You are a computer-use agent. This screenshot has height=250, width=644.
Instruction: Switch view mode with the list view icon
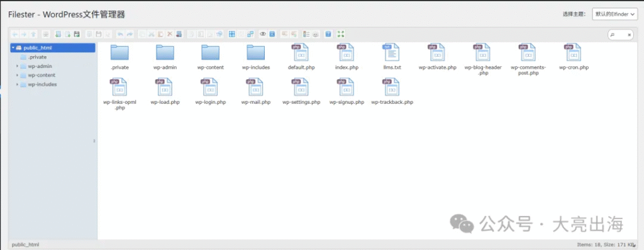click(x=306, y=34)
